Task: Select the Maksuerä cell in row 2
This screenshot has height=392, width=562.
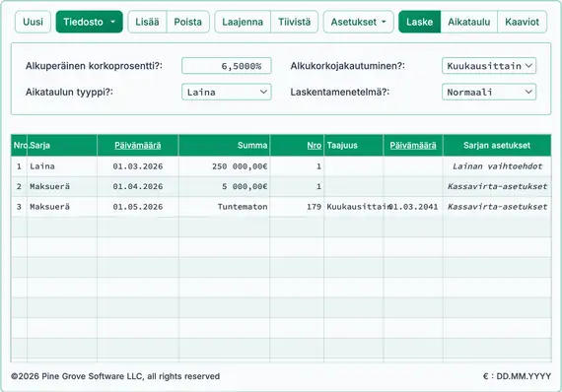Action: click(62, 186)
